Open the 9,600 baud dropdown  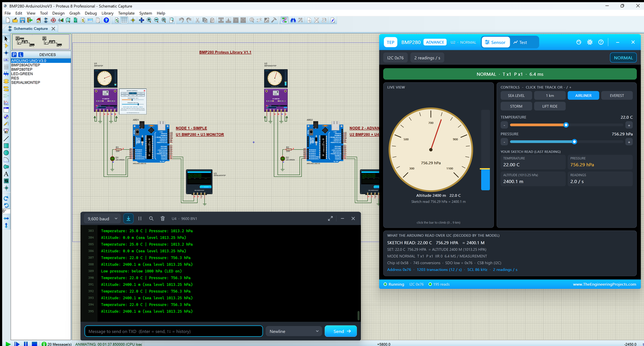(103, 218)
